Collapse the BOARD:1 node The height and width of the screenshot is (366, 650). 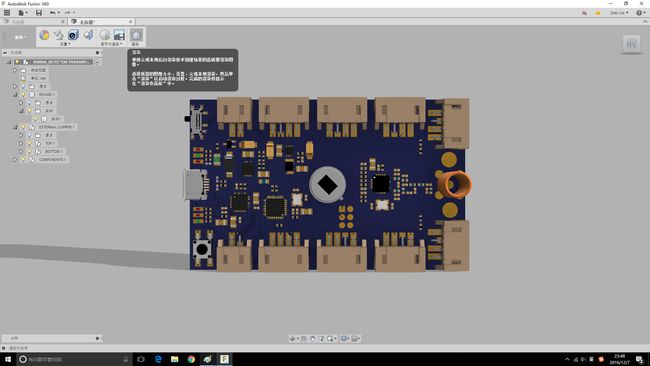(15, 95)
